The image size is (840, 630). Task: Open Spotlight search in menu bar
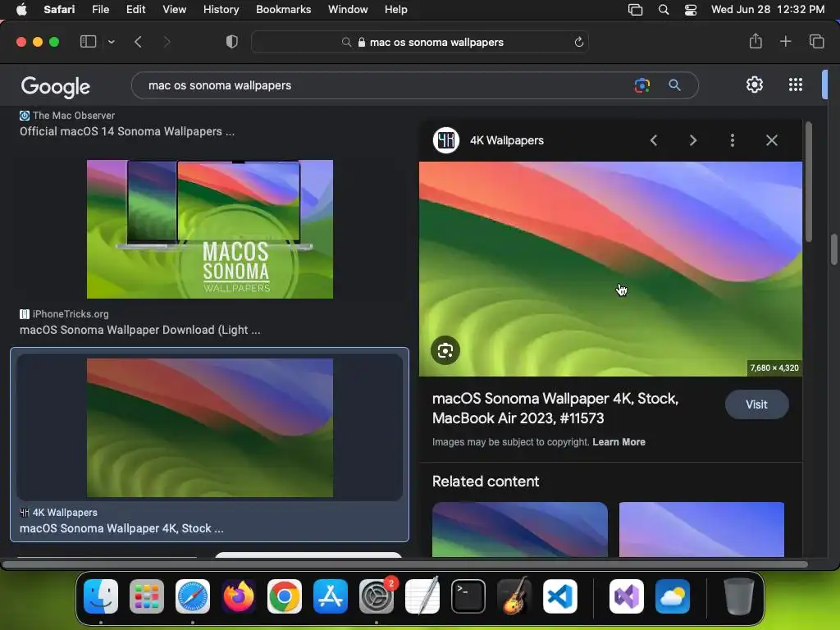tap(663, 9)
